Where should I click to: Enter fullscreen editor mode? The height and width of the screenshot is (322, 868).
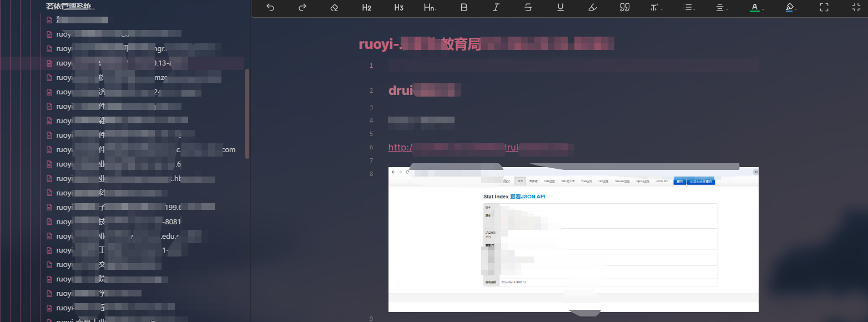click(824, 7)
